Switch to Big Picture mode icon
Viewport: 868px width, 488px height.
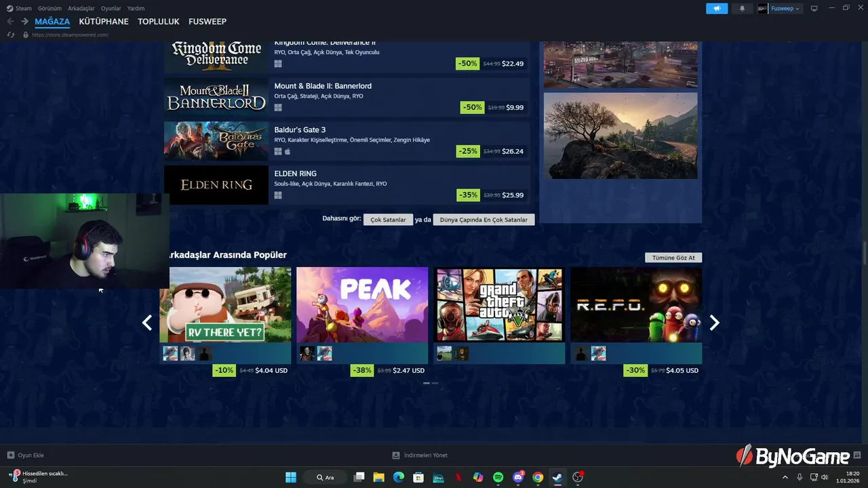click(x=814, y=8)
